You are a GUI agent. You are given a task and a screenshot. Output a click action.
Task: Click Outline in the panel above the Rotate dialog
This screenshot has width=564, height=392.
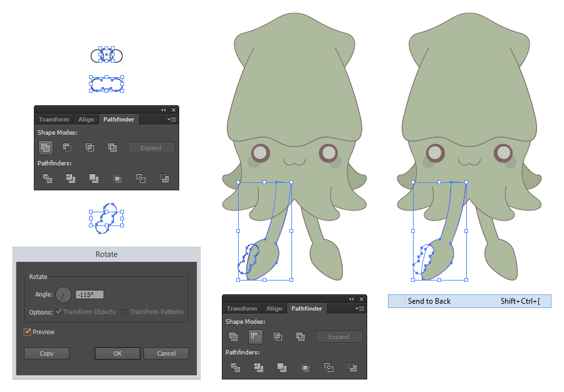point(141,178)
